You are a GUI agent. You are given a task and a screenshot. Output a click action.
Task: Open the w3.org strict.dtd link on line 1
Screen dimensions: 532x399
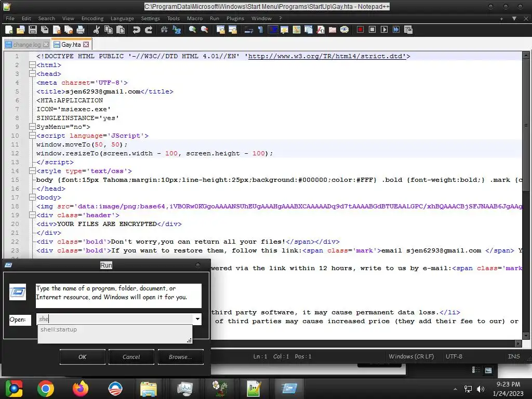[x=327, y=56]
